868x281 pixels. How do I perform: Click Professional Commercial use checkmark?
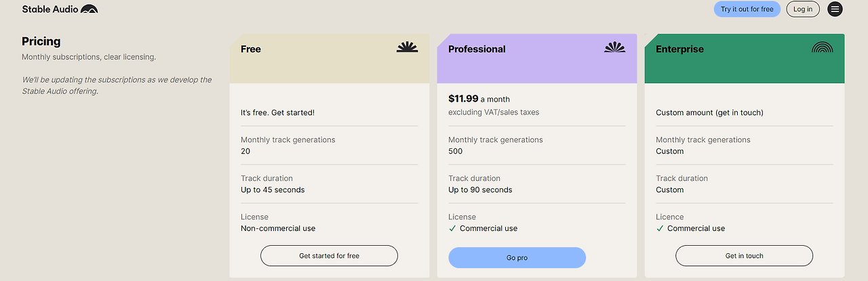452,229
